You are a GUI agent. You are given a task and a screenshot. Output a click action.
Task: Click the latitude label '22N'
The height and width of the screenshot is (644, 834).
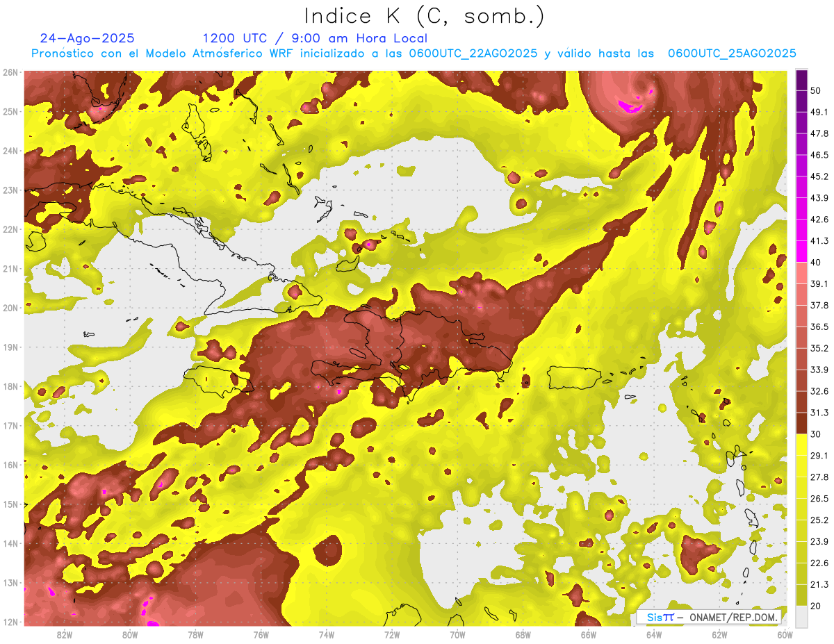click(x=11, y=229)
